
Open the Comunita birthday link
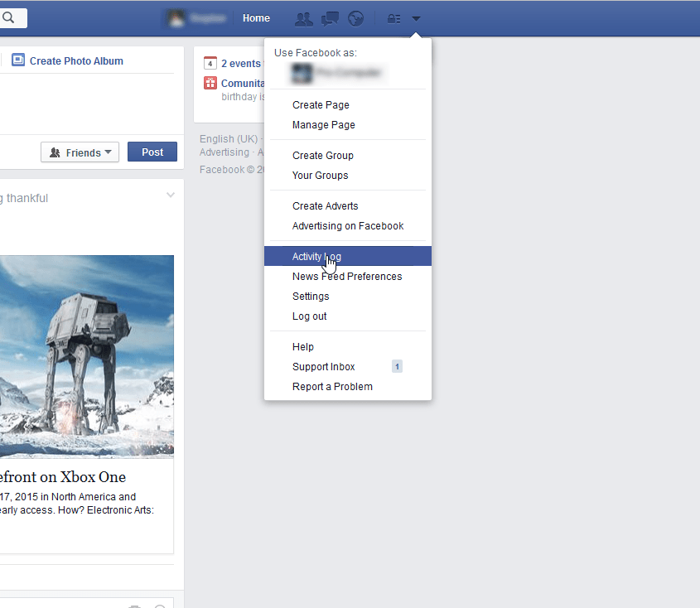click(243, 84)
